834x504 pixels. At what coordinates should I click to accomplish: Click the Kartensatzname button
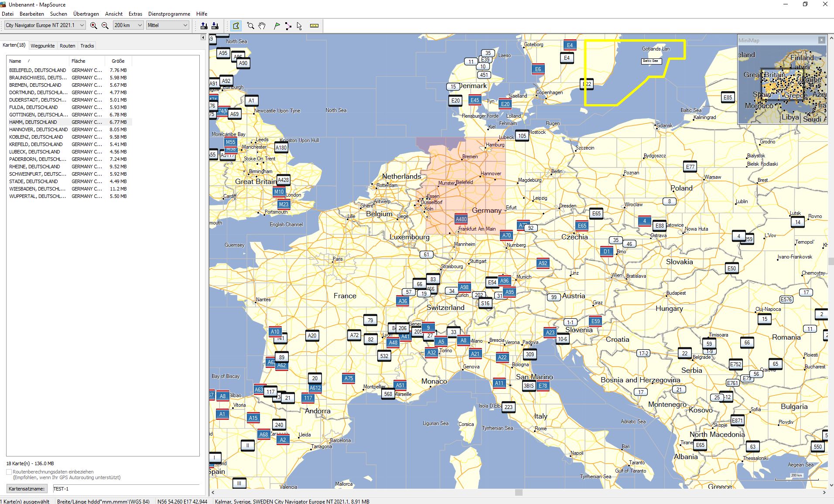click(x=27, y=489)
